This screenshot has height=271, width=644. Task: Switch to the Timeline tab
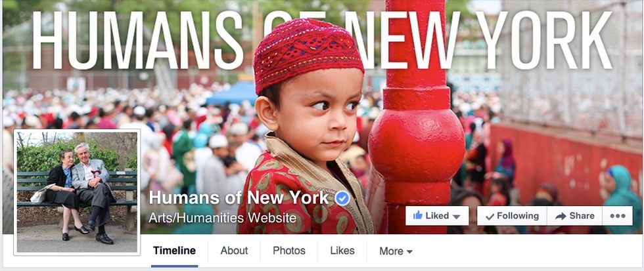coord(174,251)
